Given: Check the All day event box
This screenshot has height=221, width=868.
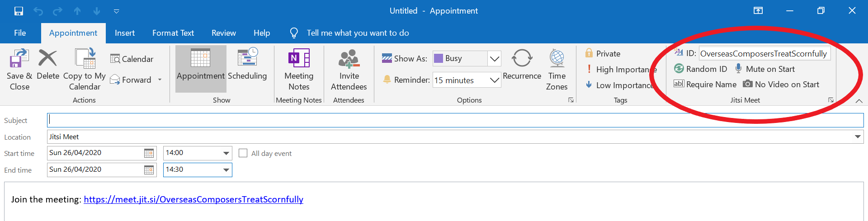Looking at the screenshot, I should [243, 153].
